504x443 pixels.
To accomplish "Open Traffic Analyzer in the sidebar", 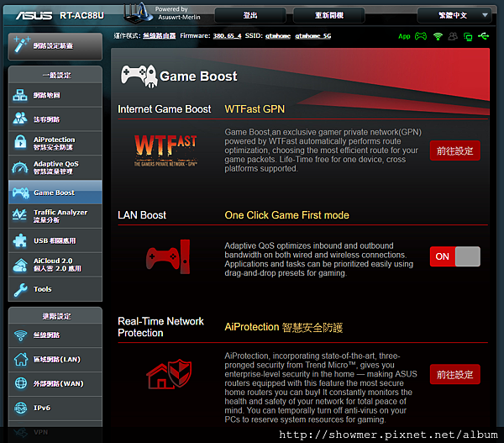I will point(55,216).
